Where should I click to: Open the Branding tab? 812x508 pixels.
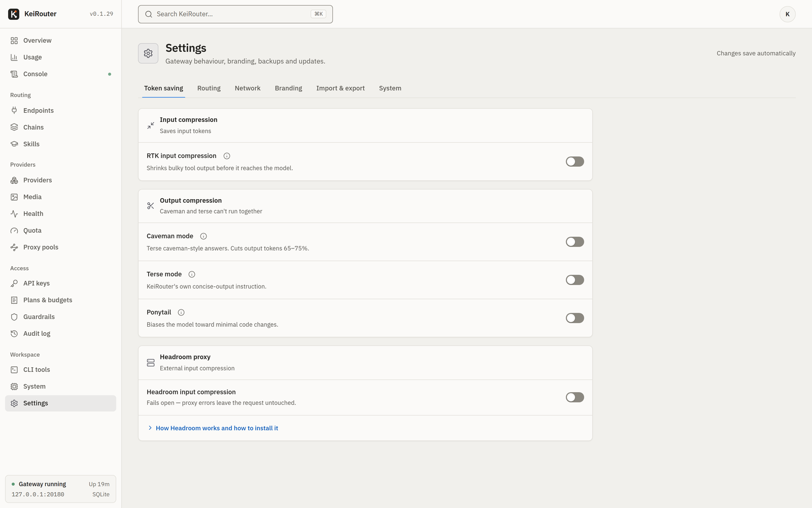pos(288,88)
